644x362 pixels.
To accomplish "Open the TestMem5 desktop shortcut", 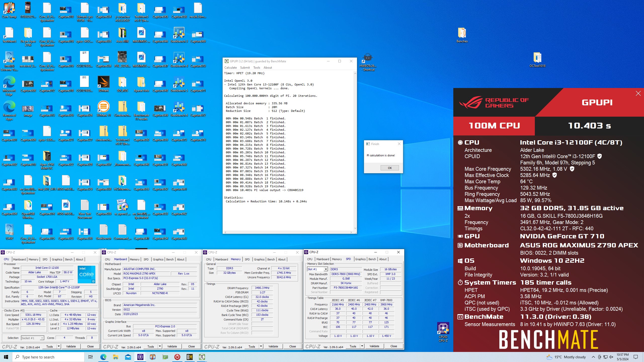I will coord(9,35).
